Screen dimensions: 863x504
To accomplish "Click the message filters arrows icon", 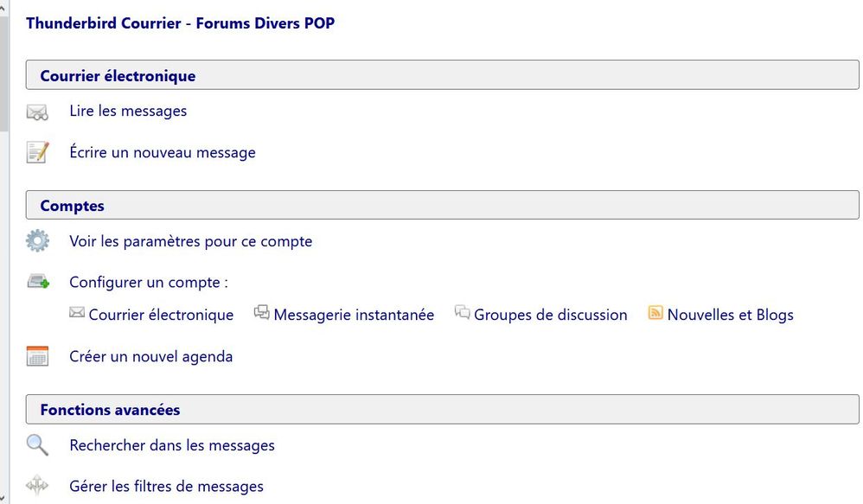I will [37, 486].
